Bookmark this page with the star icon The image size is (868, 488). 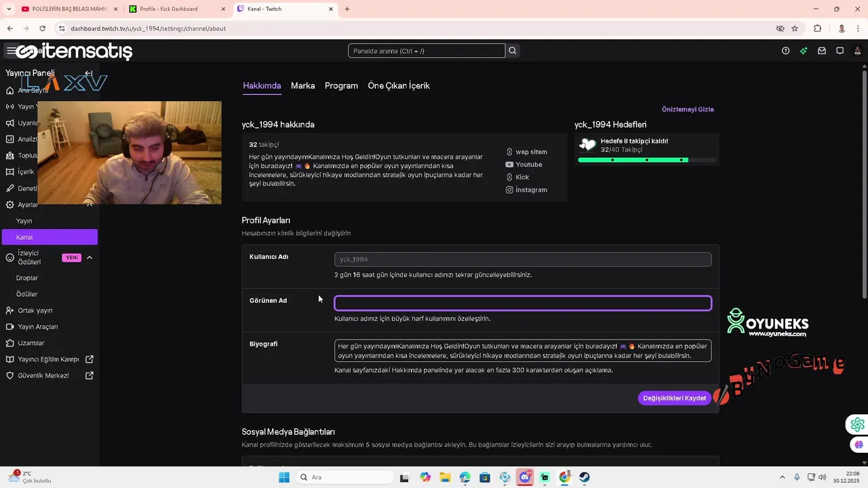tap(795, 28)
